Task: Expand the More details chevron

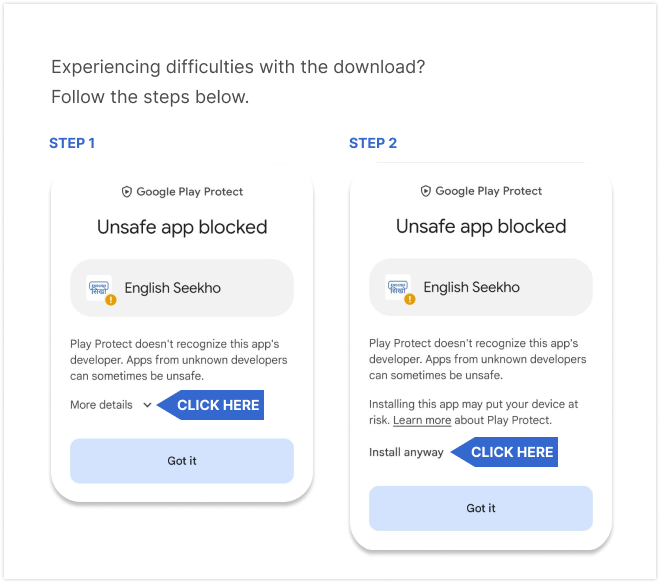Action: tap(147, 405)
